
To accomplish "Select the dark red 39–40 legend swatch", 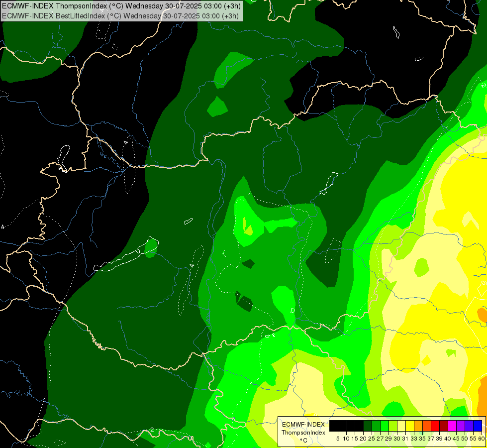I will [444, 426].
